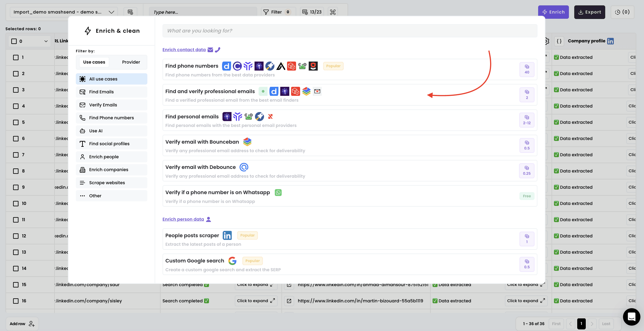Click the Bounceban stacked layers icon

[x=247, y=142]
